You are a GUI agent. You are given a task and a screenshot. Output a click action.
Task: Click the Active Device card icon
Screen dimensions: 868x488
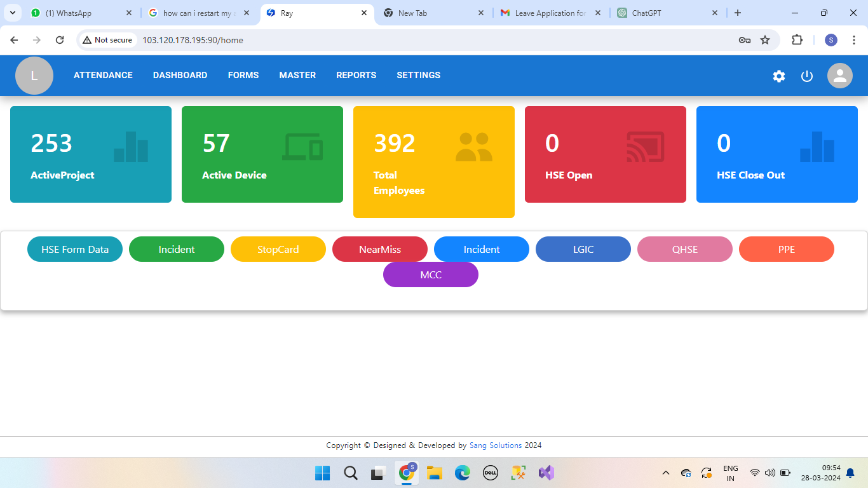coord(302,147)
